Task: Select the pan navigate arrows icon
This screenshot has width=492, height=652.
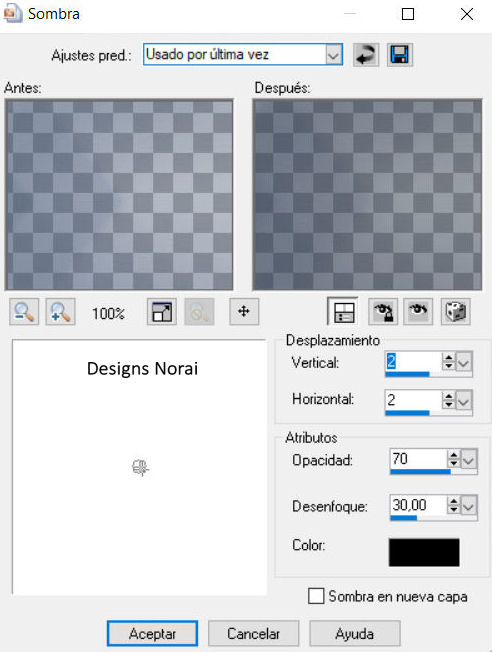Action: point(244,312)
